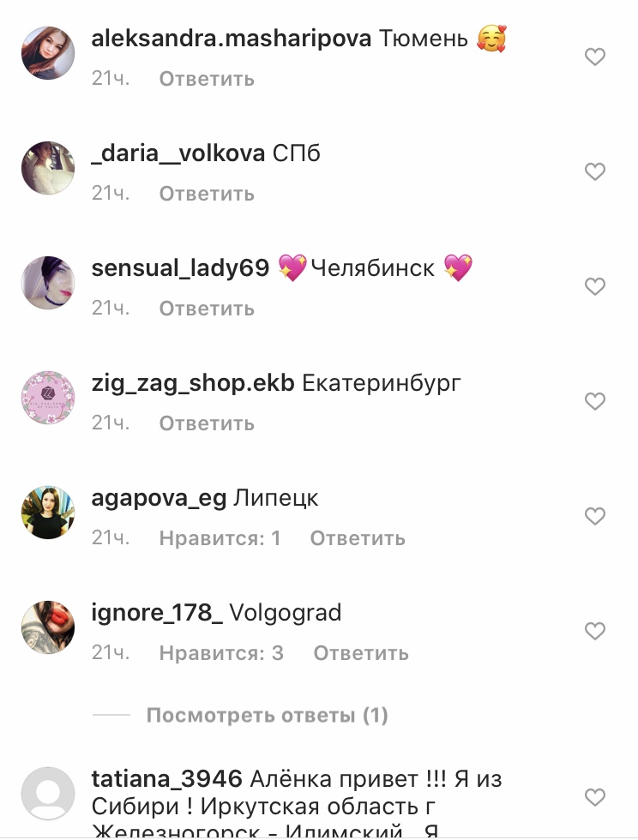This screenshot has height=840, width=638.
Task: Like _daria__volkova's СПб comment
Action: click(x=594, y=171)
